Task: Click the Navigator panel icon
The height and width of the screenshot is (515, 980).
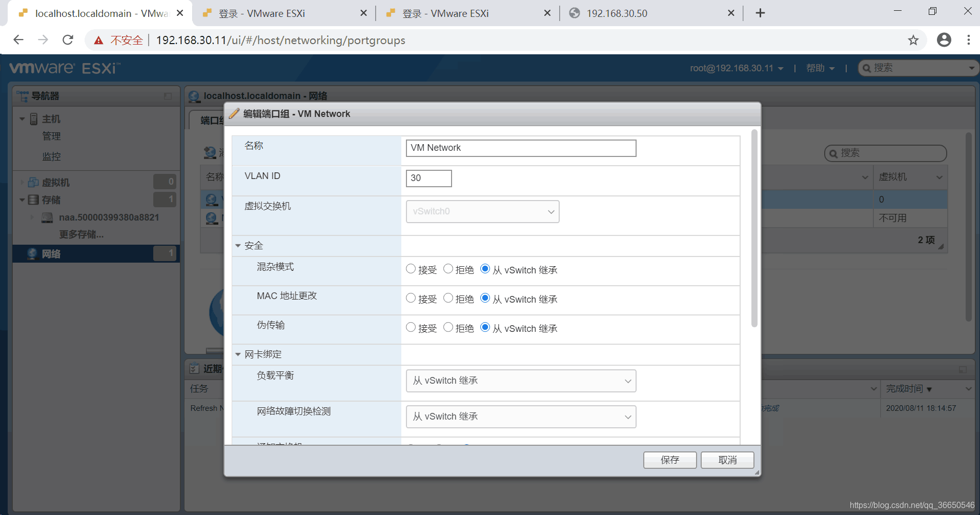Action: point(22,96)
